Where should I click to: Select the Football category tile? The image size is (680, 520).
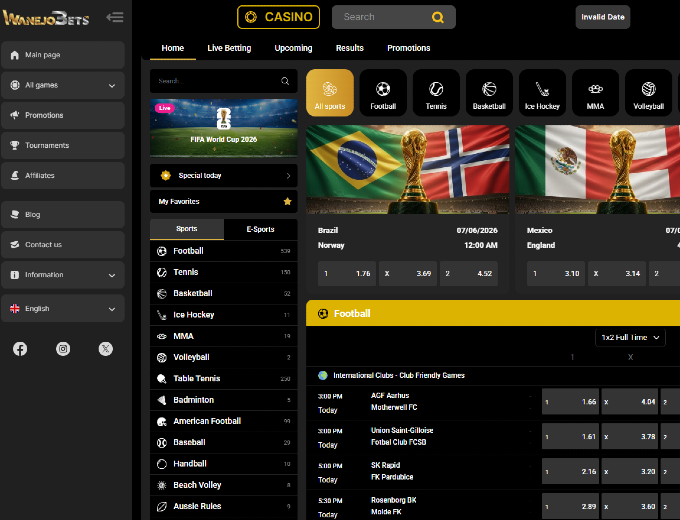click(x=383, y=93)
